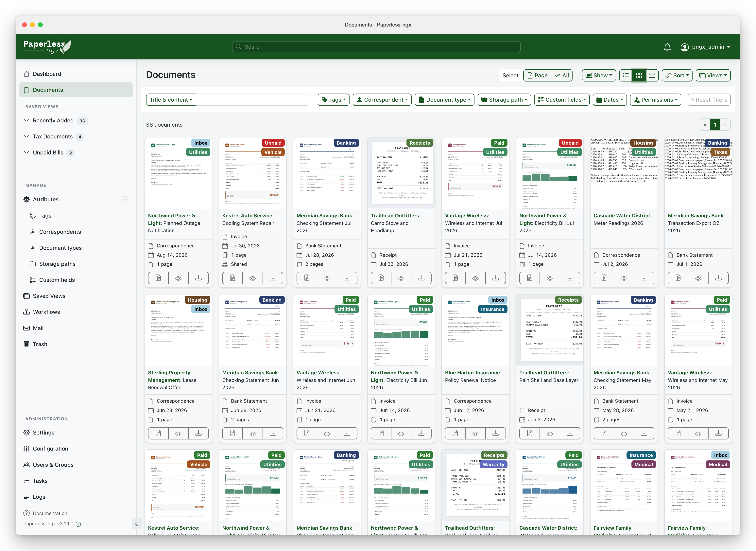Click the edit icon on Kestrel Auto Service Cooling System Repair card
Screen dimensions: 756x551
232,278
